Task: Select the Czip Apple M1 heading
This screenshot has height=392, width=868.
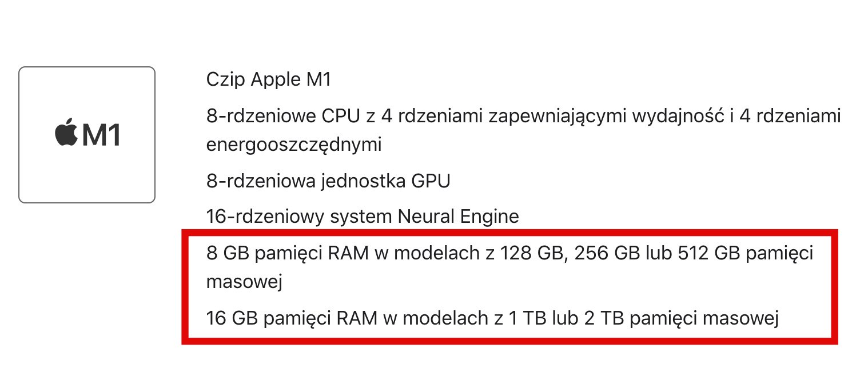Action: coord(268,80)
